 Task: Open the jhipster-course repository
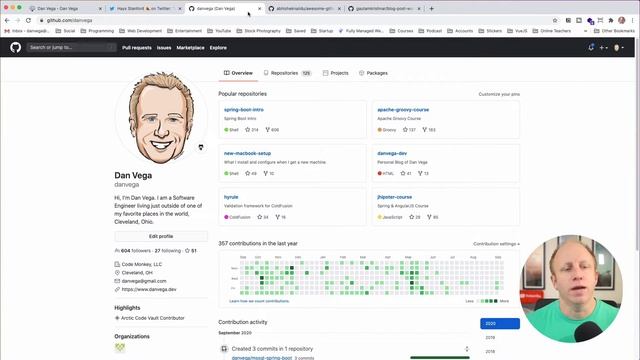(394, 197)
